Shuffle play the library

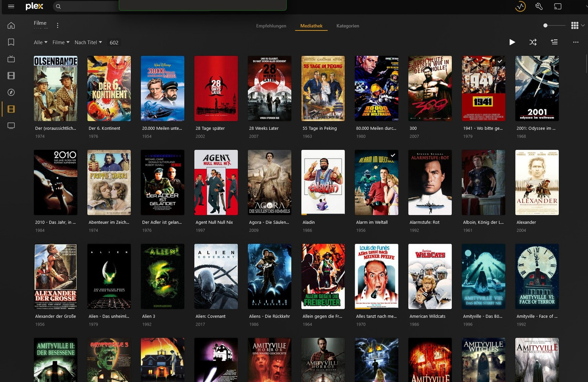pyautogui.click(x=533, y=42)
